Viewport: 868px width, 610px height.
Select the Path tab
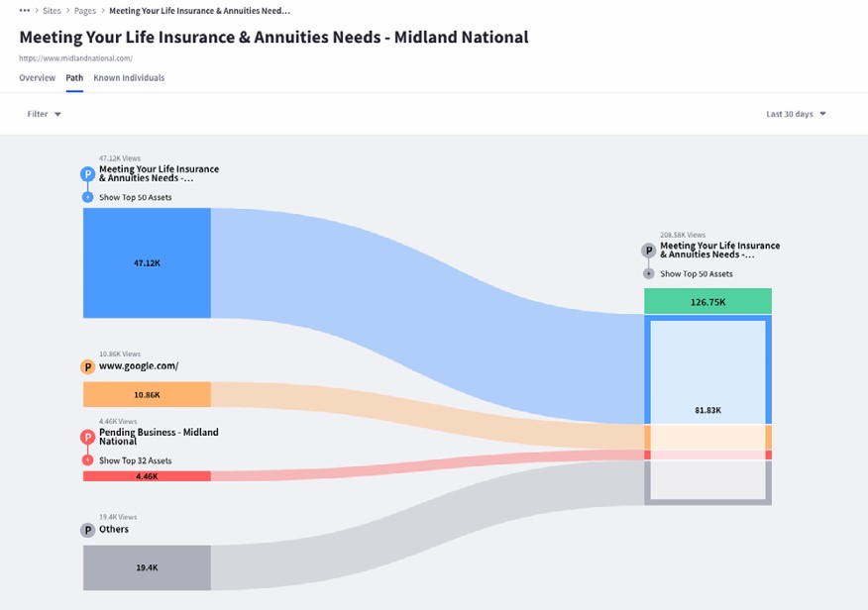coord(74,78)
